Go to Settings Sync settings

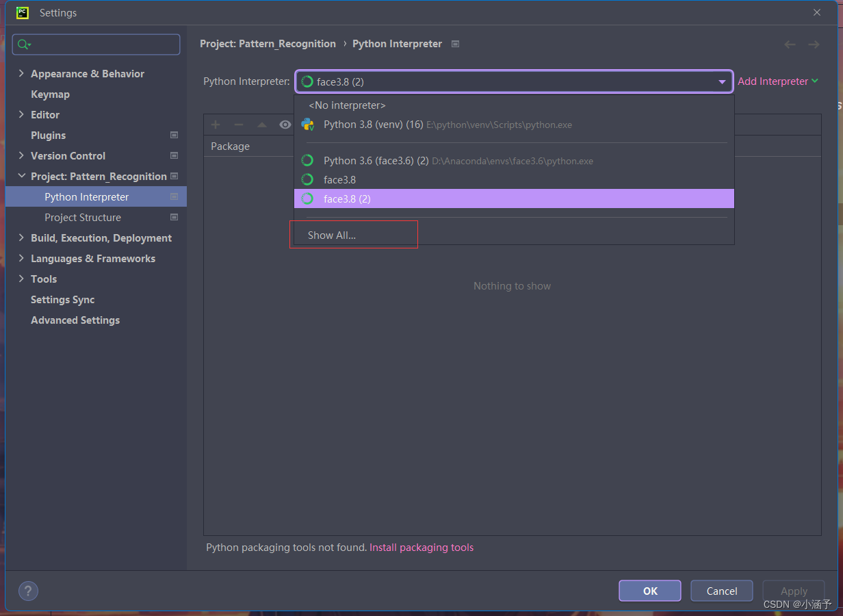[62, 299]
